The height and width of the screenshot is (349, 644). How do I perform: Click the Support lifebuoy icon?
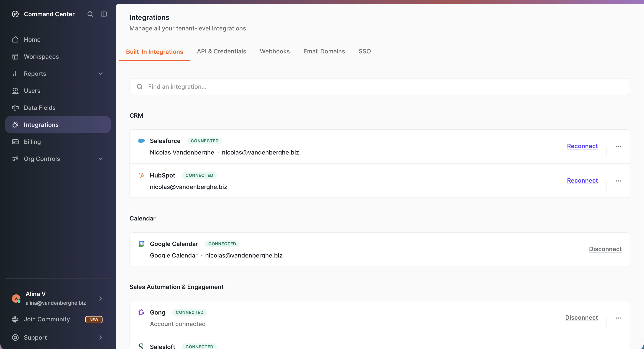(x=15, y=337)
